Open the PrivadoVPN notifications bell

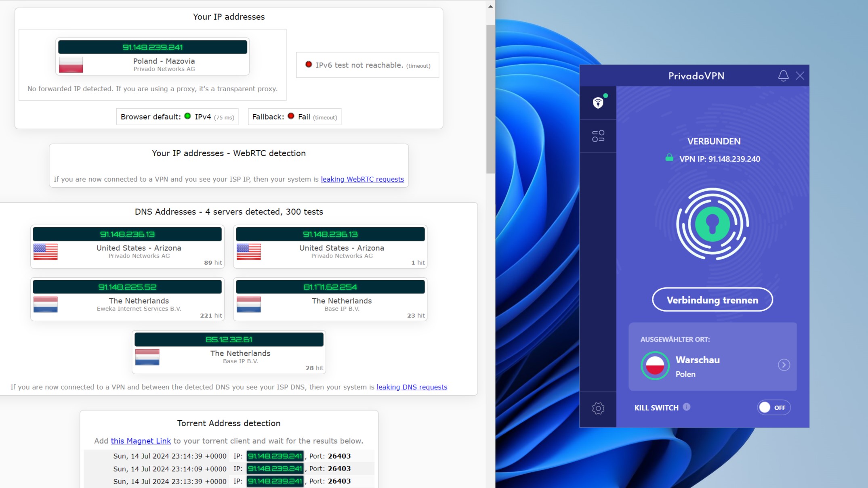tap(783, 75)
